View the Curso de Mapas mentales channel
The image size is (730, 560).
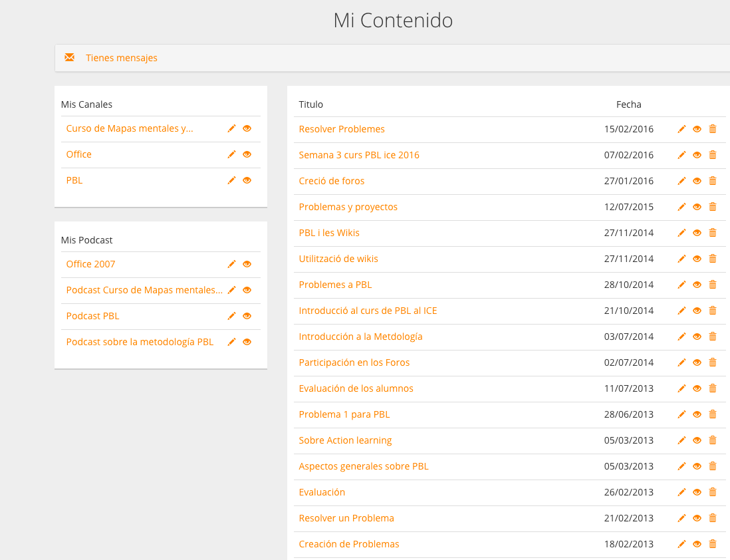point(247,128)
